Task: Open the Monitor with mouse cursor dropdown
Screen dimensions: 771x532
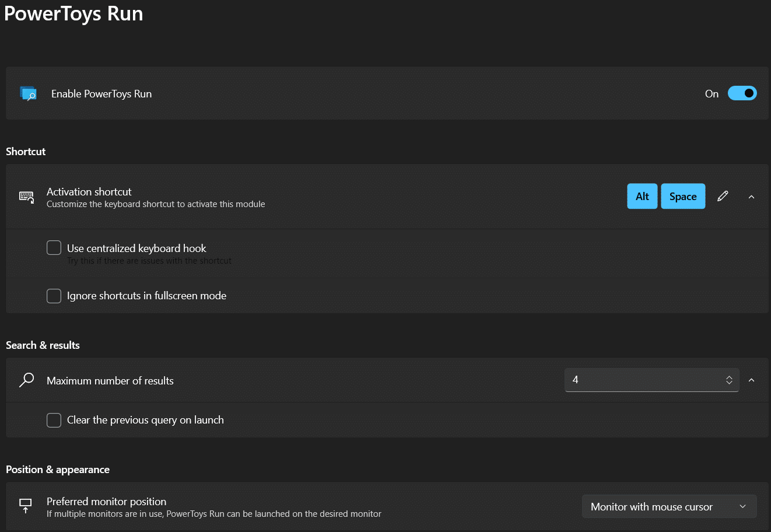Action: tap(669, 506)
